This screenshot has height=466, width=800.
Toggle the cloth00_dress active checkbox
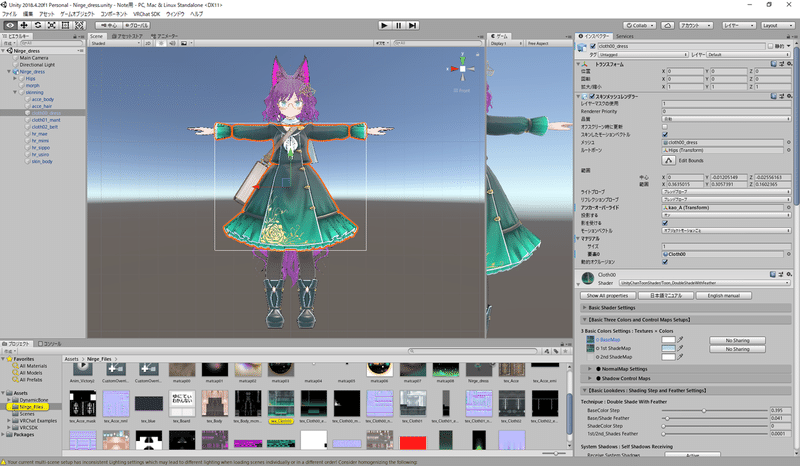tap(593, 46)
